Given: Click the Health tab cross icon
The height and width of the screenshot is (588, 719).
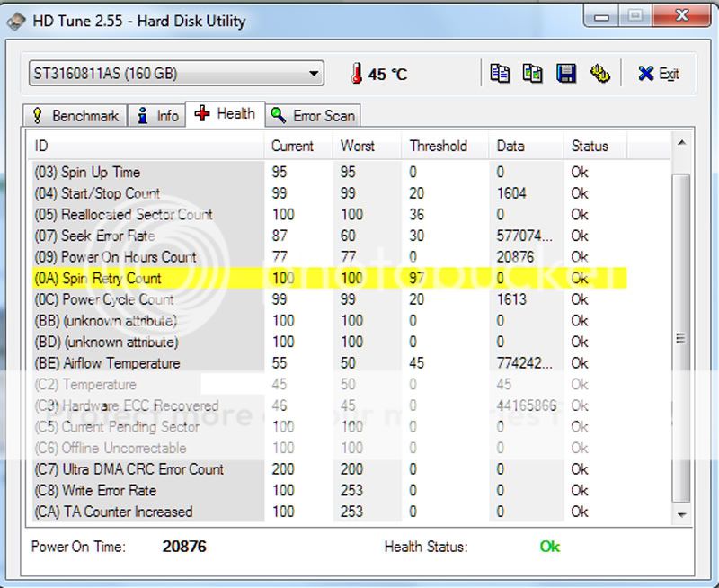Looking at the screenshot, I should click(x=203, y=115).
